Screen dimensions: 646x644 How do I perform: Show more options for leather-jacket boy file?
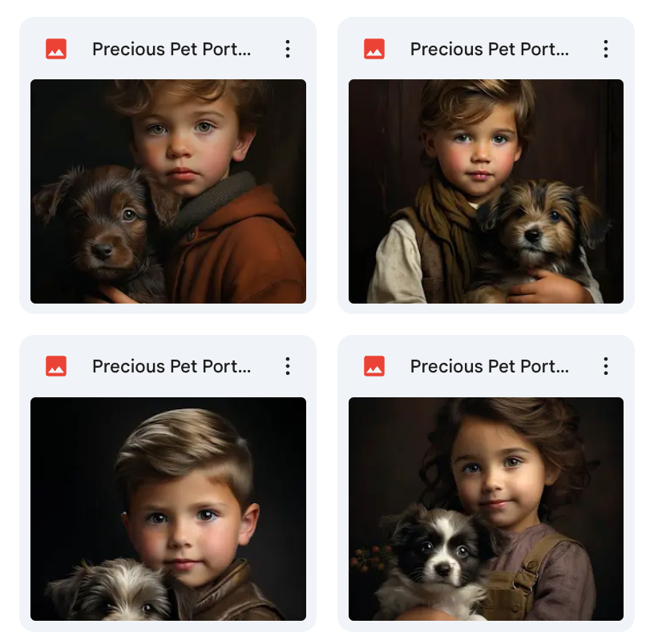[x=288, y=366]
